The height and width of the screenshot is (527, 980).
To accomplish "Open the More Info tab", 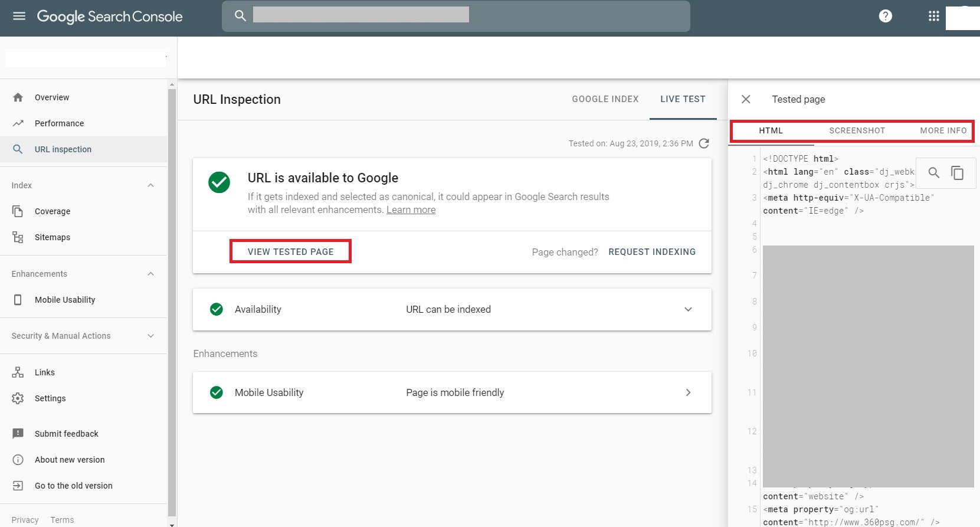I will pos(943,130).
